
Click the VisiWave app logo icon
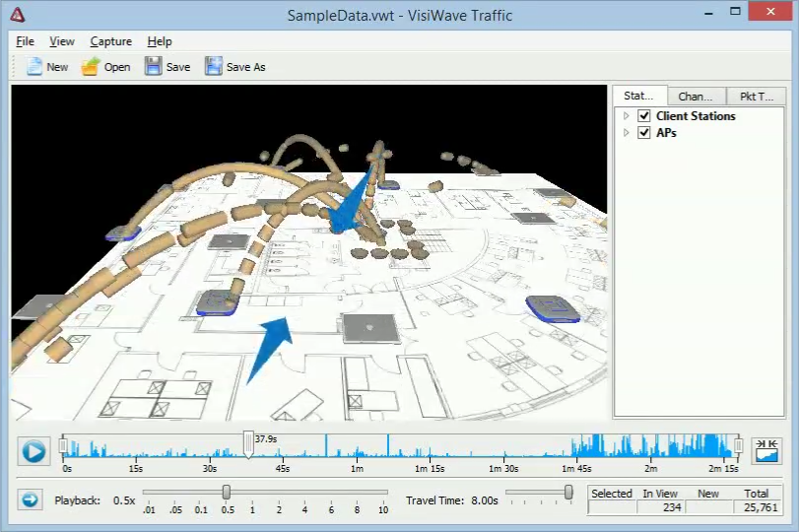(x=18, y=15)
